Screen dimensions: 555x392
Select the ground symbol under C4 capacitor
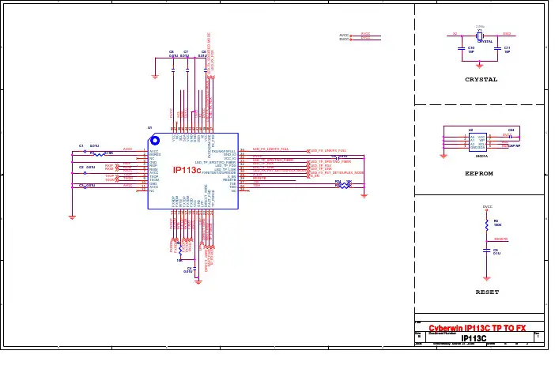click(198, 282)
